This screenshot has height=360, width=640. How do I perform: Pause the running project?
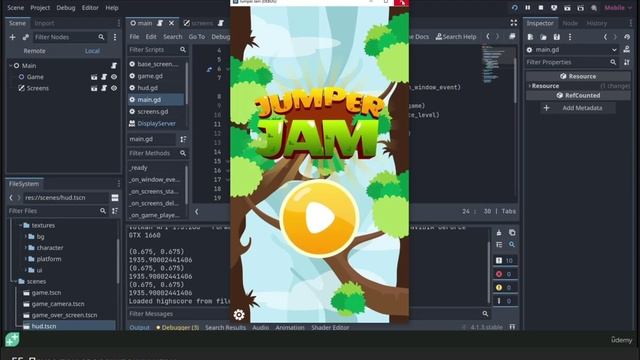point(528,8)
